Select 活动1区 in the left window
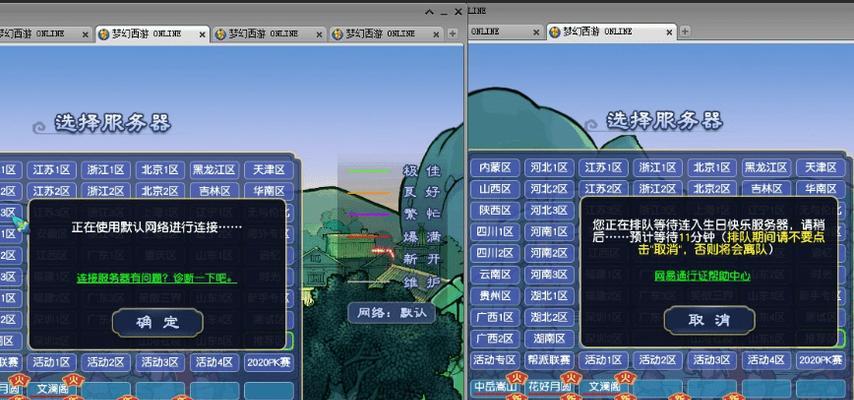This screenshot has height=400, width=854. pos(52,362)
